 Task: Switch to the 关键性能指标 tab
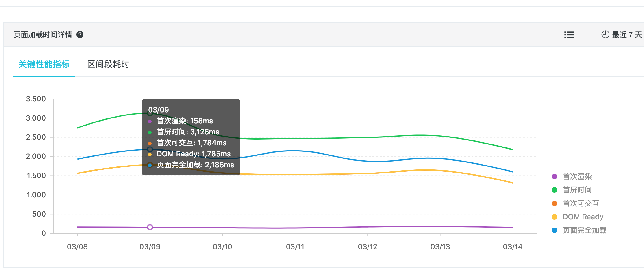(x=44, y=64)
